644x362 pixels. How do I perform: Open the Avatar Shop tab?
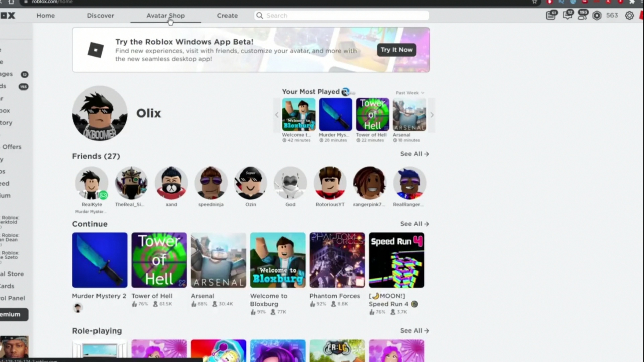click(166, 16)
